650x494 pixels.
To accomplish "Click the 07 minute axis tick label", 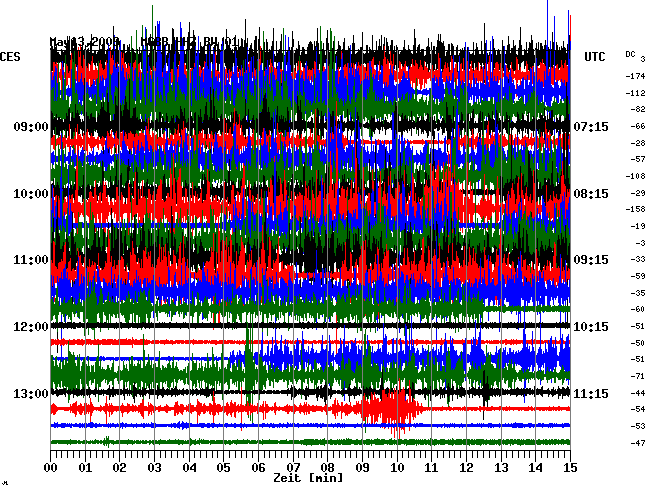I will (x=293, y=468).
